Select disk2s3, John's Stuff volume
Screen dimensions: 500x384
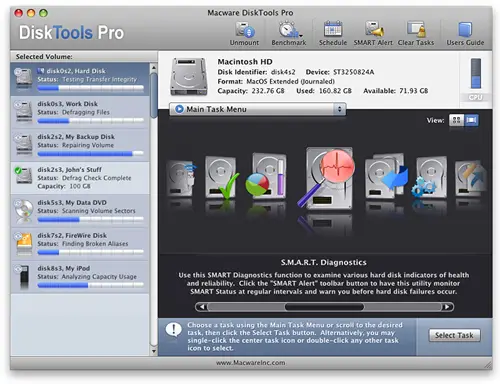coord(80,178)
